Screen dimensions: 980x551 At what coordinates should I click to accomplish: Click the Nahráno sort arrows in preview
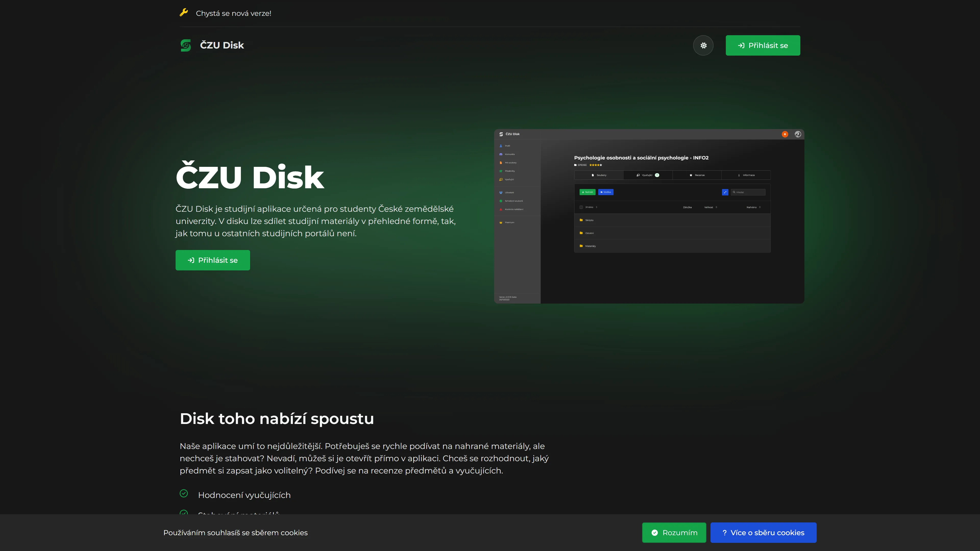(760, 207)
